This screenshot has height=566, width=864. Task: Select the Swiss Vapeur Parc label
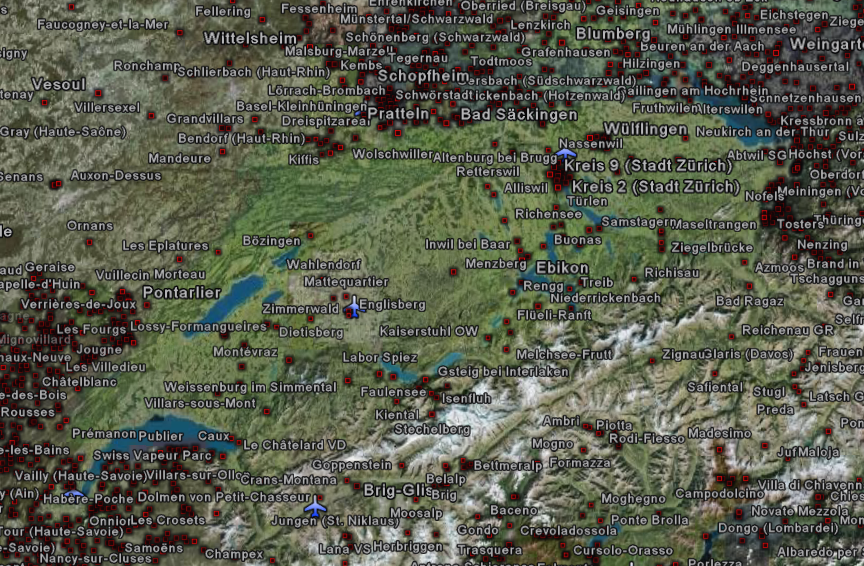(x=153, y=456)
